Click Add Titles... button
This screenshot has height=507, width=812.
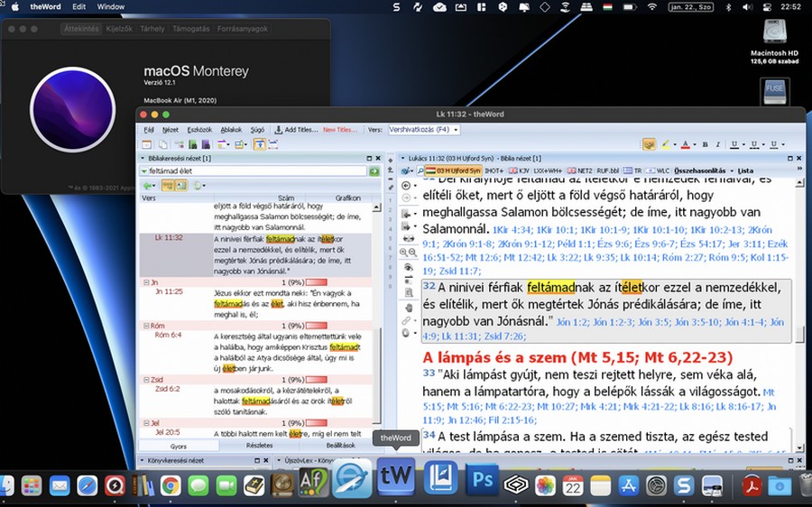pos(296,130)
